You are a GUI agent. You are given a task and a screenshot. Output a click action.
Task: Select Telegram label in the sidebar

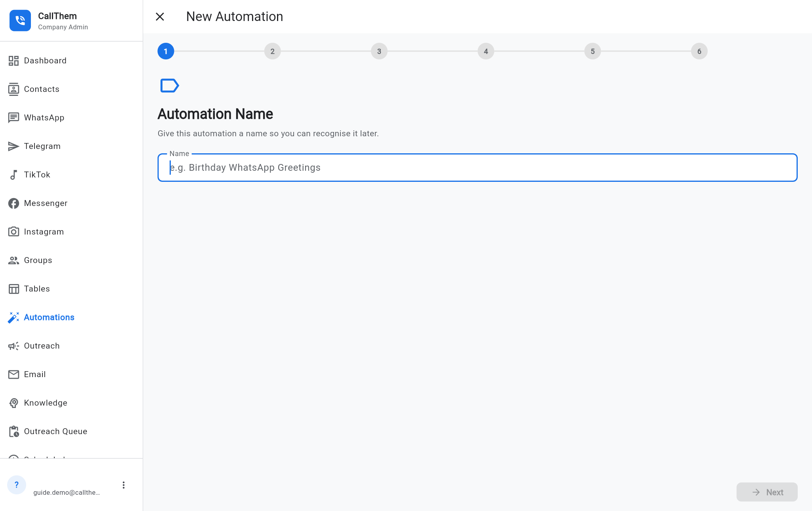click(42, 146)
